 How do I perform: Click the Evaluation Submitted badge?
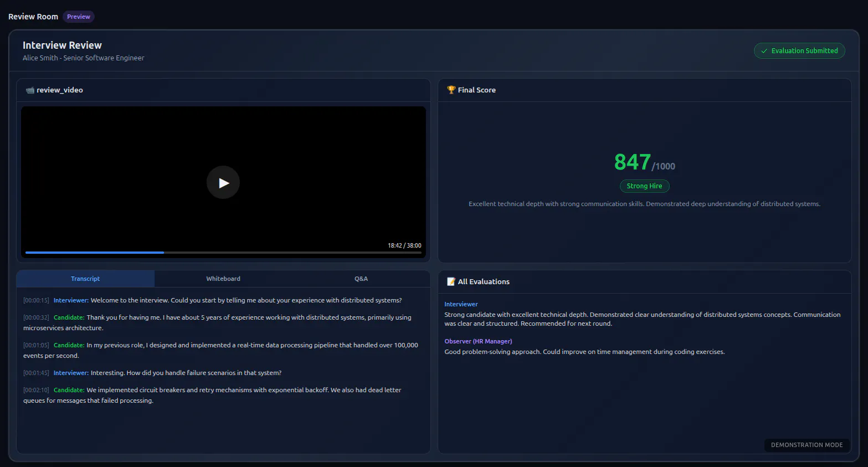click(799, 50)
